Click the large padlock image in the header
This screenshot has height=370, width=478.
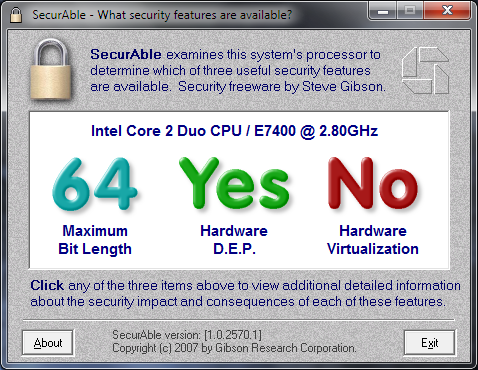pyautogui.click(x=51, y=69)
